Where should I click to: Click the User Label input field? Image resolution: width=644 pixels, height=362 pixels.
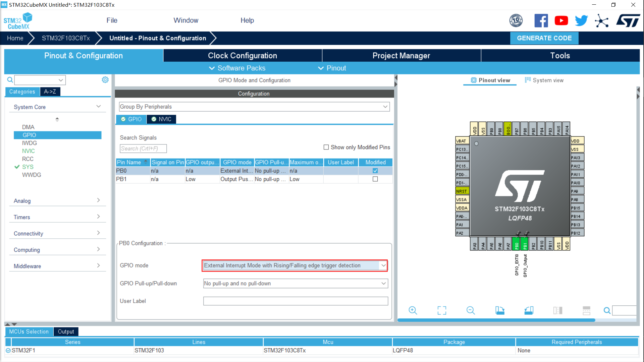click(295, 301)
